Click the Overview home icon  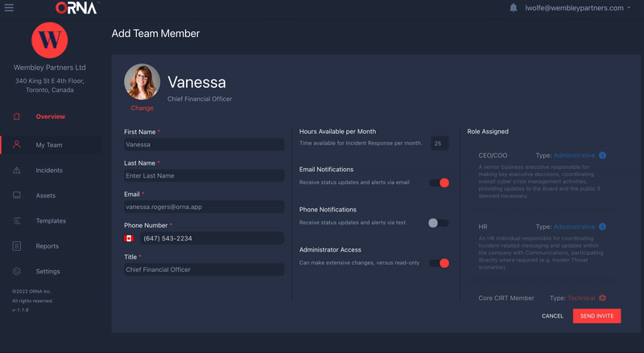pos(16,117)
